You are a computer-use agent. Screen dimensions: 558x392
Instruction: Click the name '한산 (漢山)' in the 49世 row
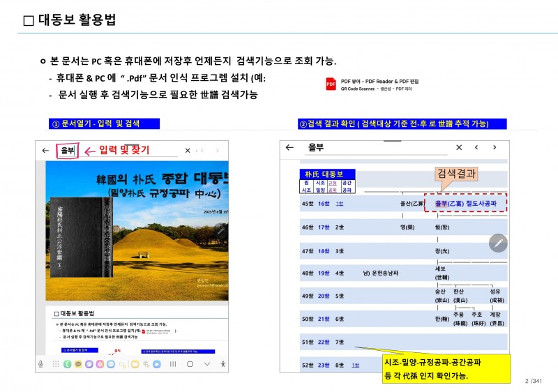point(460,296)
